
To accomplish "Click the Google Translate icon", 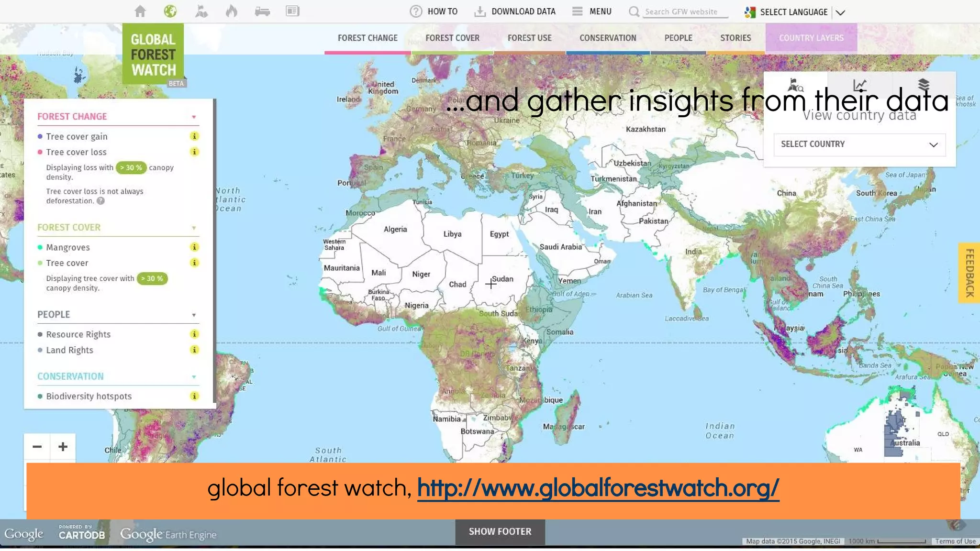I will [x=750, y=12].
